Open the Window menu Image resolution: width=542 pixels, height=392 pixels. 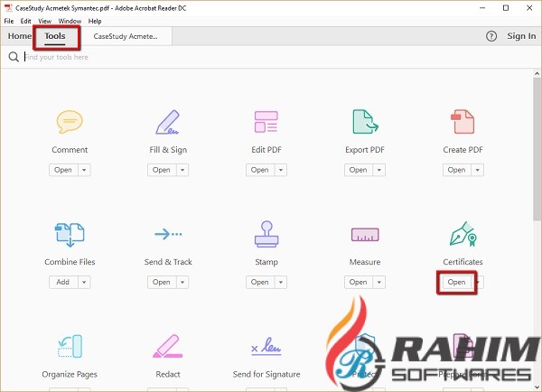(x=70, y=21)
